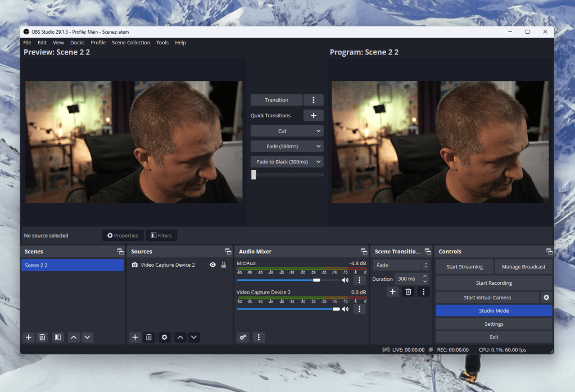Open Mic/Aux options three-dot menu
Image resolution: width=575 pixels, height=392 pixels.
pos(359,280)
